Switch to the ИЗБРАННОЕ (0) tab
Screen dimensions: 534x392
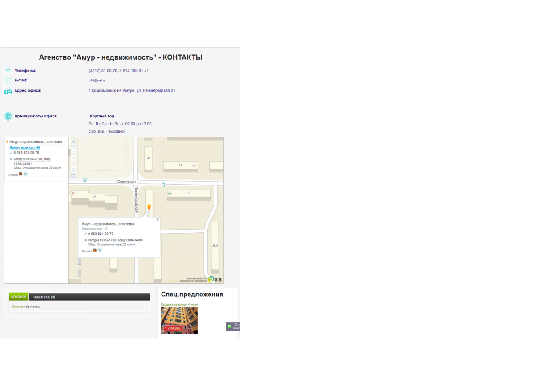44,297
